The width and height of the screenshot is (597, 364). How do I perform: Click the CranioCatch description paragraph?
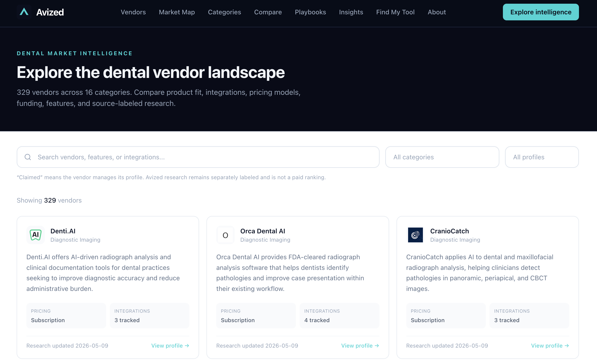[x=480, y=273]
